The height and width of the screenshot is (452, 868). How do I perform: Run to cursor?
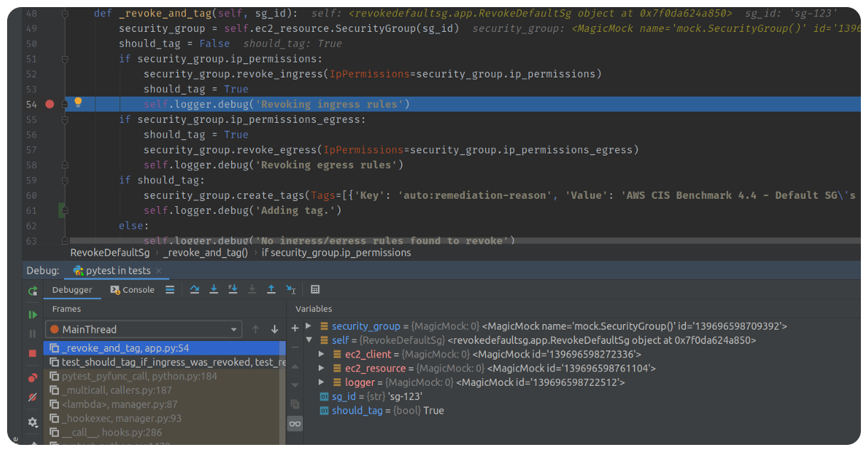point(290,289)
